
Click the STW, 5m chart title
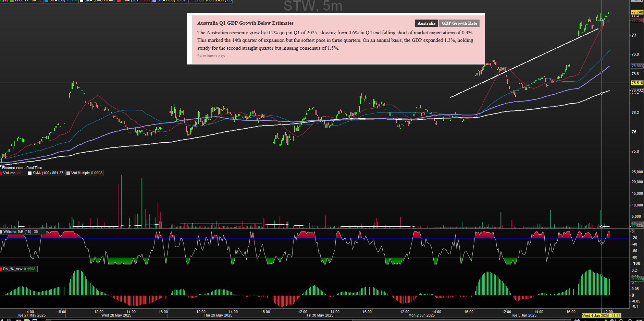(313, 6)
